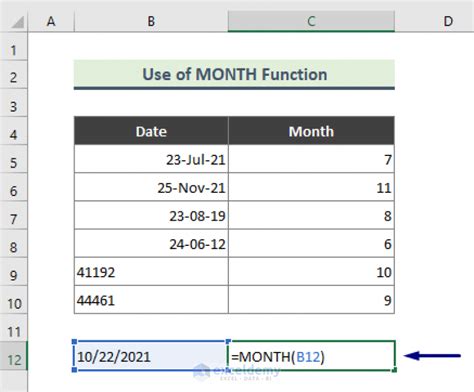Select cell containing 41192
The height and width of the screenshot is (392, 474).
(x=151, y=272)
